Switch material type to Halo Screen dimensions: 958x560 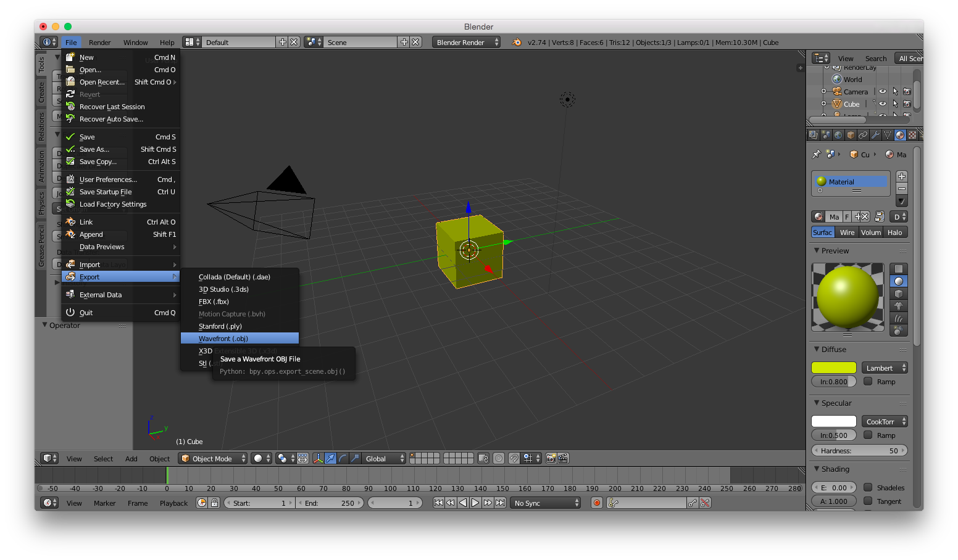click(895, 232)
